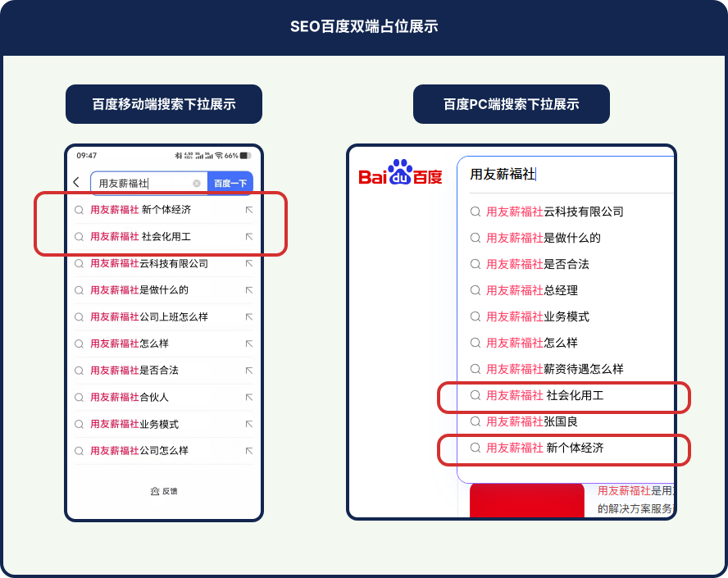Tap fill arrow beside 公司上班怎么样

coord(249,317)
